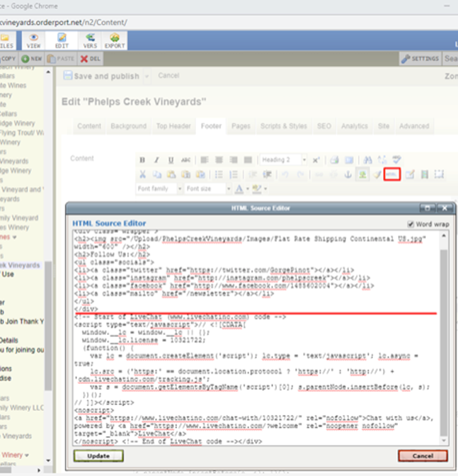Screen dimensions: 458x476
Task: Click Cancel next to Save and publish
Action: point(168,76)
